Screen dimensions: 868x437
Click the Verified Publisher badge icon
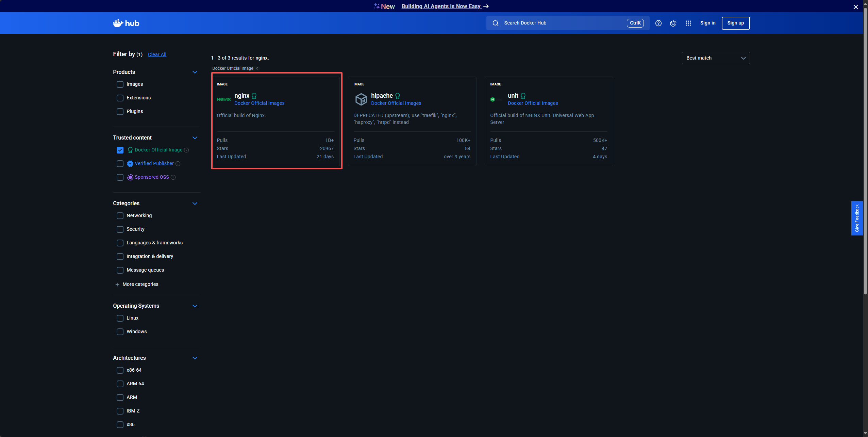[x=130, y=164]
